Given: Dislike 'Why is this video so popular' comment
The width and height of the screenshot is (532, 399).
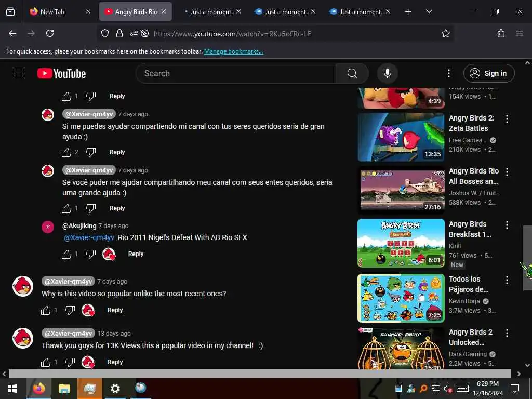Looking at the screenshot, I should 70,310.
